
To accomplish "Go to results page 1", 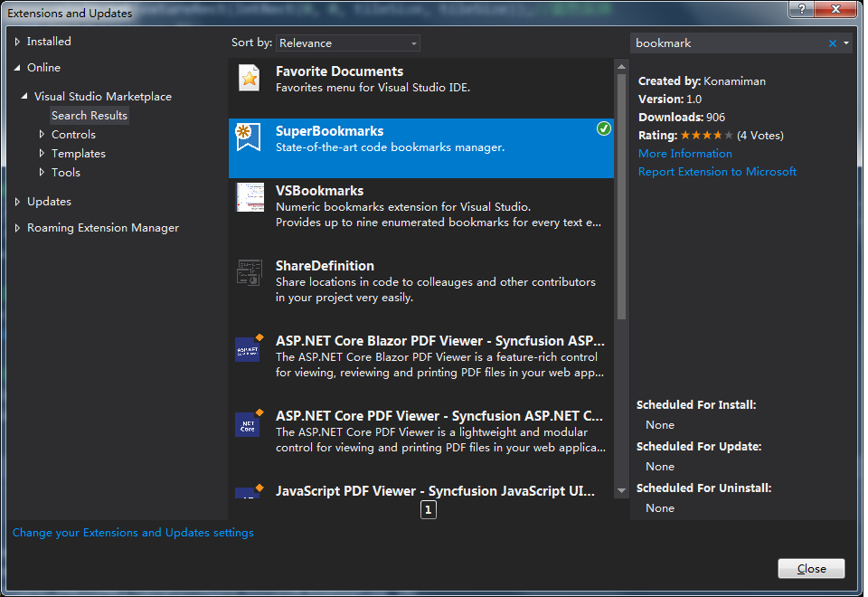I will coord(428,509).
